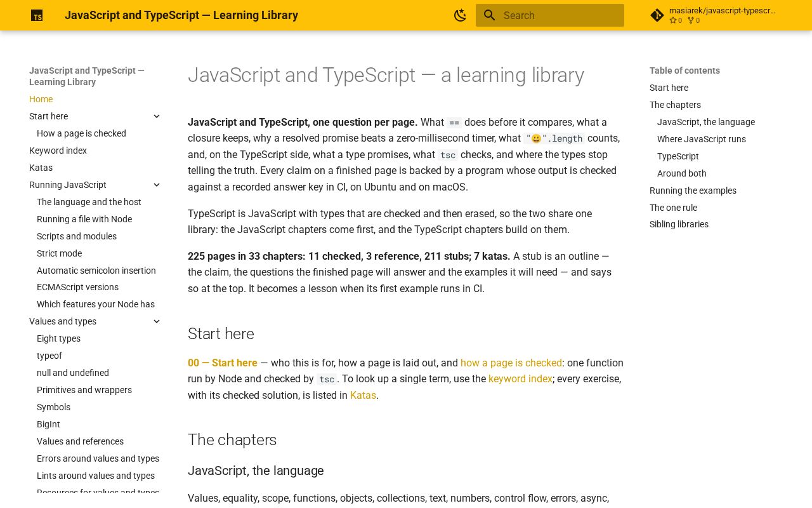This screenshot has height=508, width=812.
Task: Open Primitives and wrappers page
Action: pos(84,390)
